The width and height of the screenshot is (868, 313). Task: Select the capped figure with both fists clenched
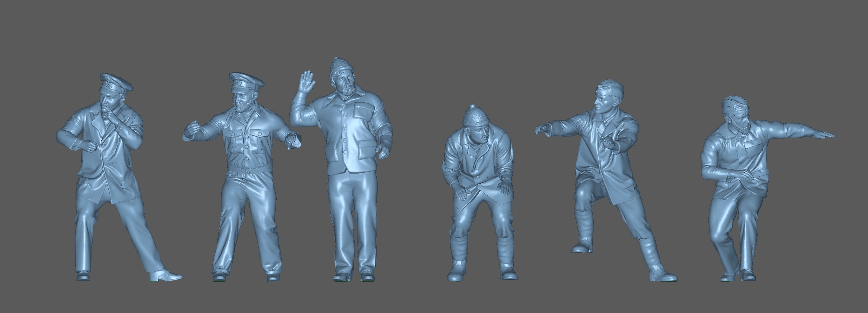pos(243,177)
